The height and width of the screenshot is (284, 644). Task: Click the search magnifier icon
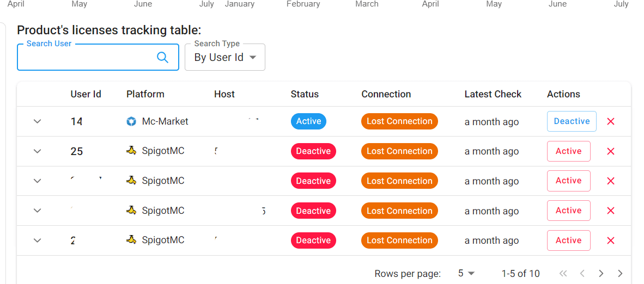click(x=162, y=57)
